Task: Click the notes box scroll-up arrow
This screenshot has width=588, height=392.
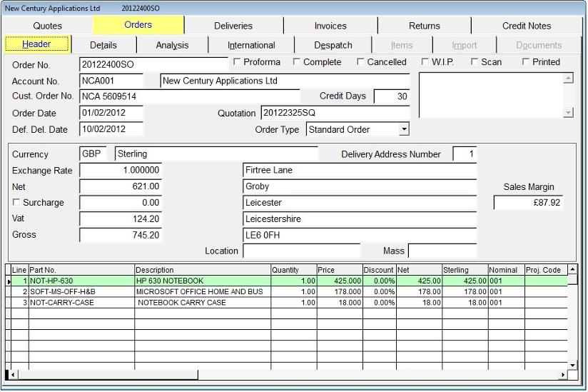Action: (x=569, y=79)
